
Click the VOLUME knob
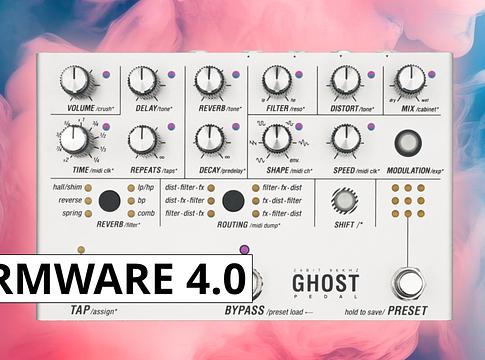click(75, 80)
